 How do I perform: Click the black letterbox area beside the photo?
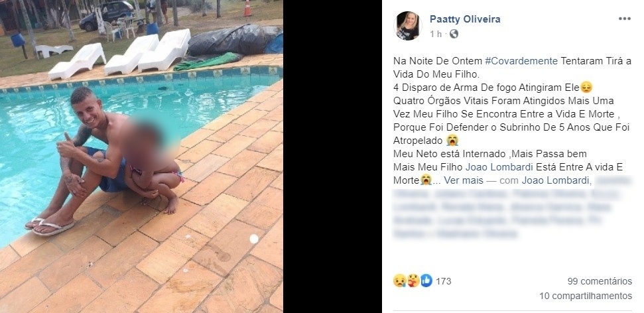pyautogui.click(x=332, y=156)
